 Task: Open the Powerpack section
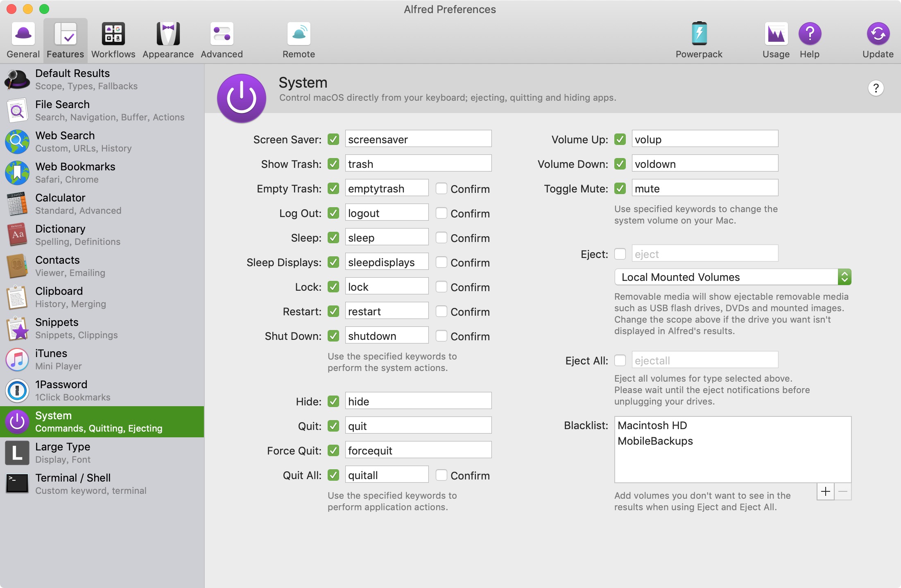coord(699,40)
